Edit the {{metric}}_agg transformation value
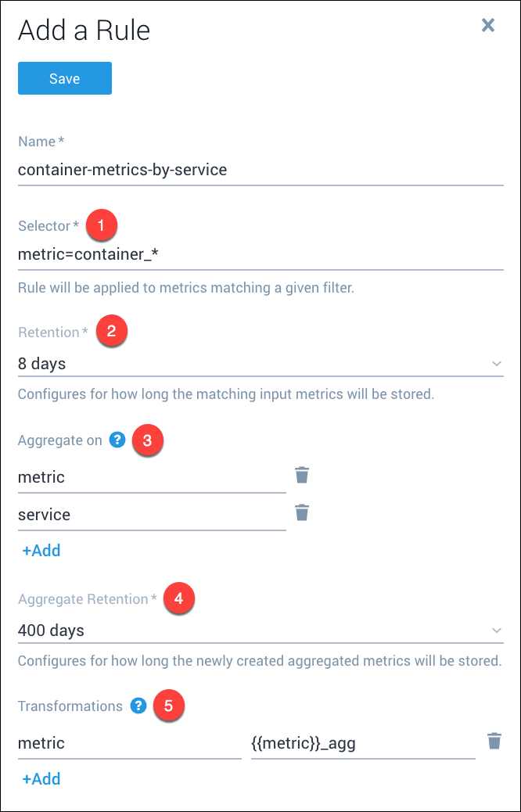Image resolution: width=521 pixels, height=812 pixels. pyautogui.click(x=363, y=744)
